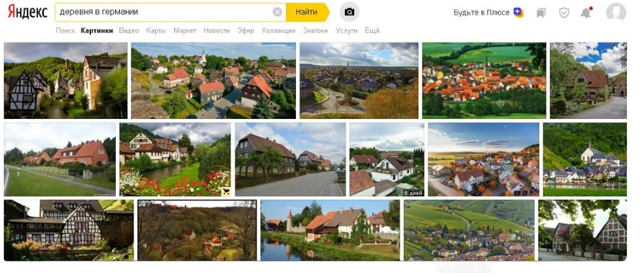
Task: Switch to Поиск tab
Action: click(65, 31)
